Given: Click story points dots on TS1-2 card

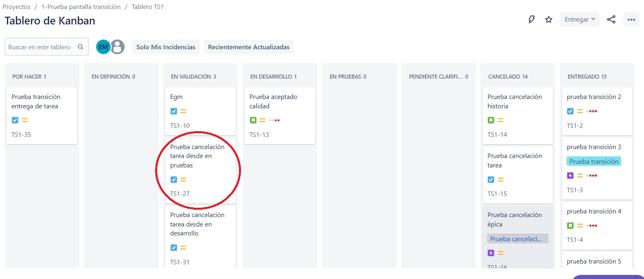Looking at the screenshot, I should click(592, 111).
